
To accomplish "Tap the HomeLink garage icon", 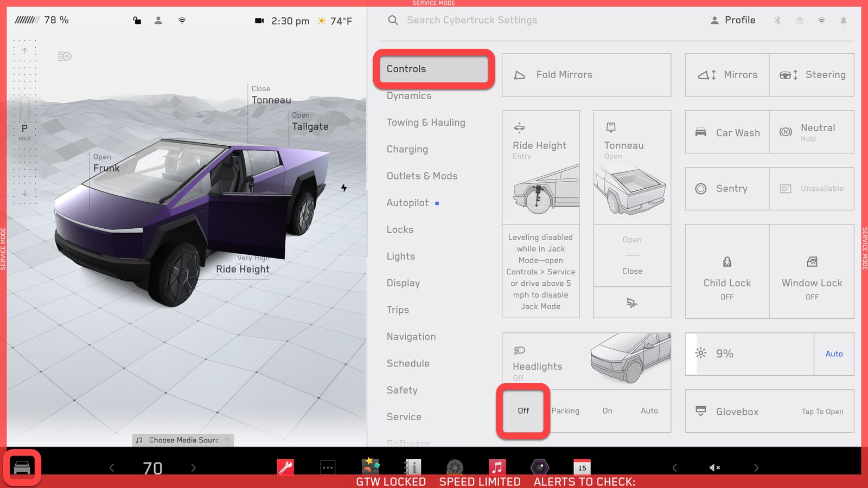I will (799, 21).
